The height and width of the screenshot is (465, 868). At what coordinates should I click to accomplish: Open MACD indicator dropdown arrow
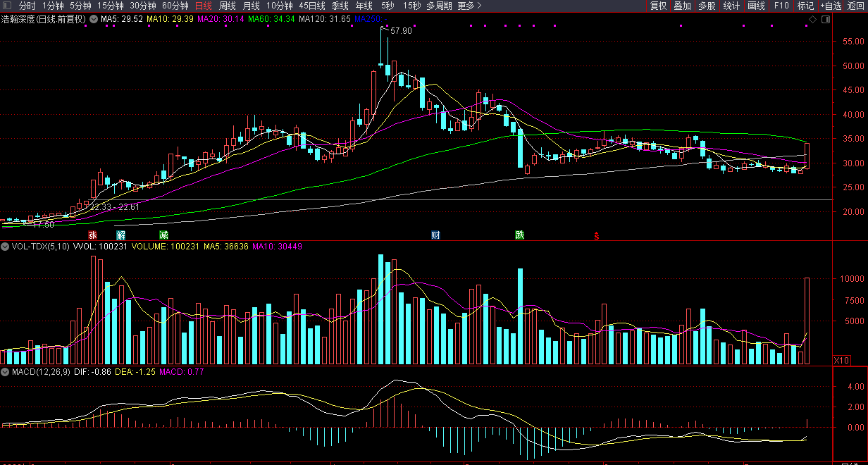coord(5,371)
